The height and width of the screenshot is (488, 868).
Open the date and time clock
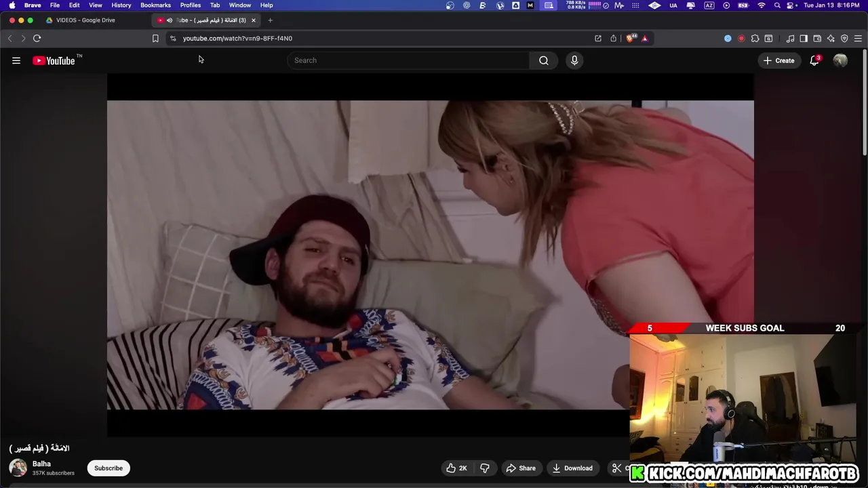[832, 5]
